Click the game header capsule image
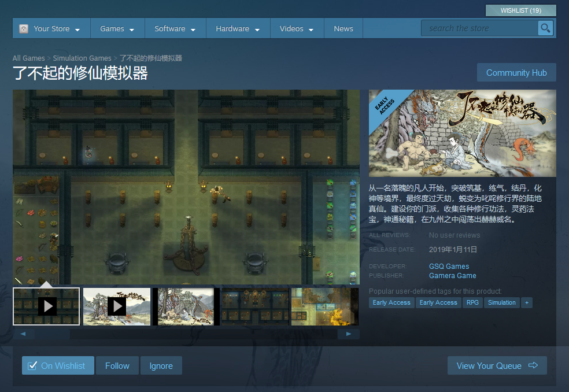 tap(463, 133)
